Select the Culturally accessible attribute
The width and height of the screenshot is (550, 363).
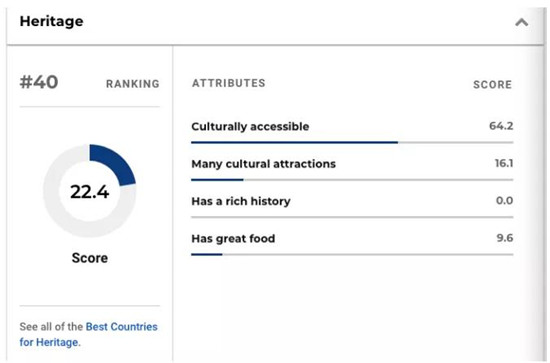[x=250, y=126]
